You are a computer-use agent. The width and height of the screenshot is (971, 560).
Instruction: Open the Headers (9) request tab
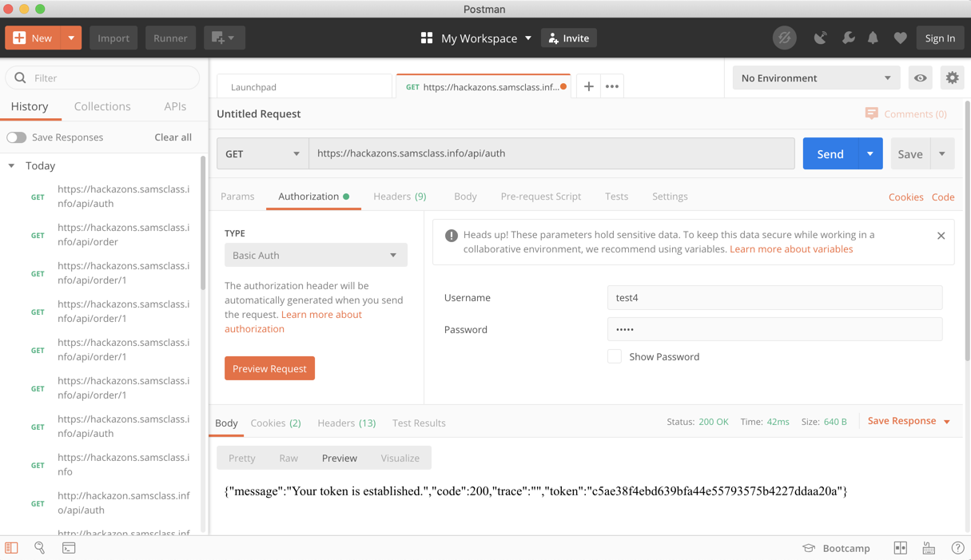click(400, 197)
